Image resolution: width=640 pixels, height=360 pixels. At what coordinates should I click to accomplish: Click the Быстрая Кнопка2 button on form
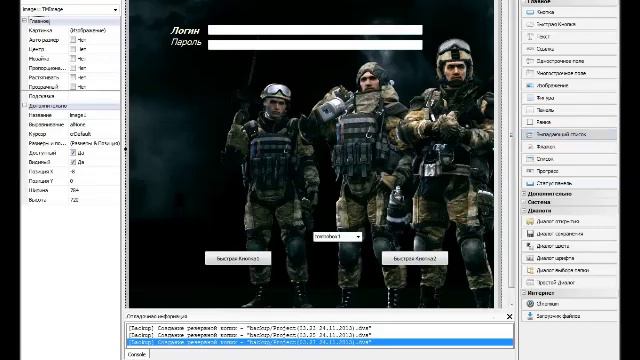click(x=415, y=258)
